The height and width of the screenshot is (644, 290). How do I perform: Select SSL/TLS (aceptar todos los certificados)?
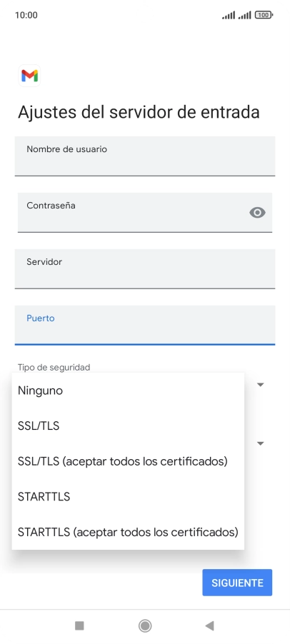(x=128, y=461)
